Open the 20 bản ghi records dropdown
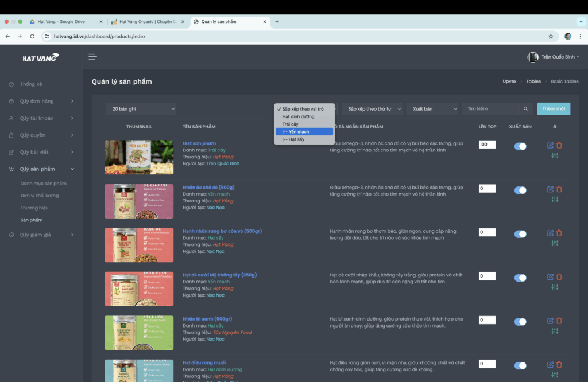The image size is (588, 382). pyautogui.click(x=141, y=109)
